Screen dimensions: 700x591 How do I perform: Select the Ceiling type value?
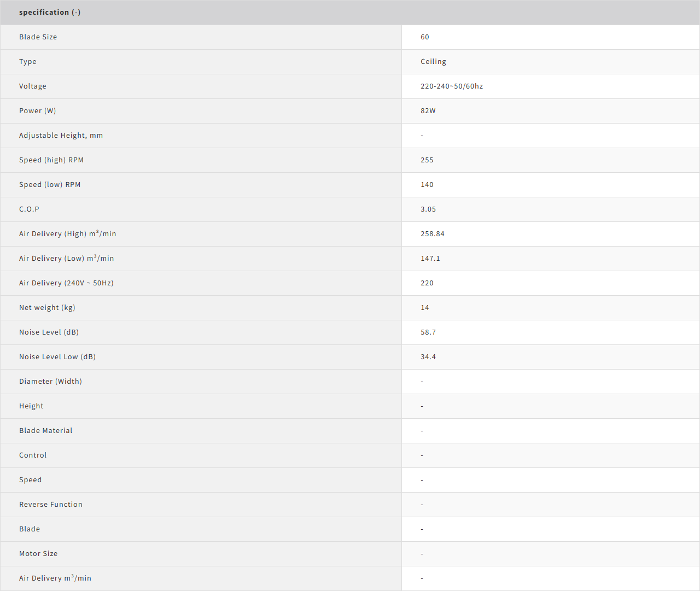coord(433,62)
